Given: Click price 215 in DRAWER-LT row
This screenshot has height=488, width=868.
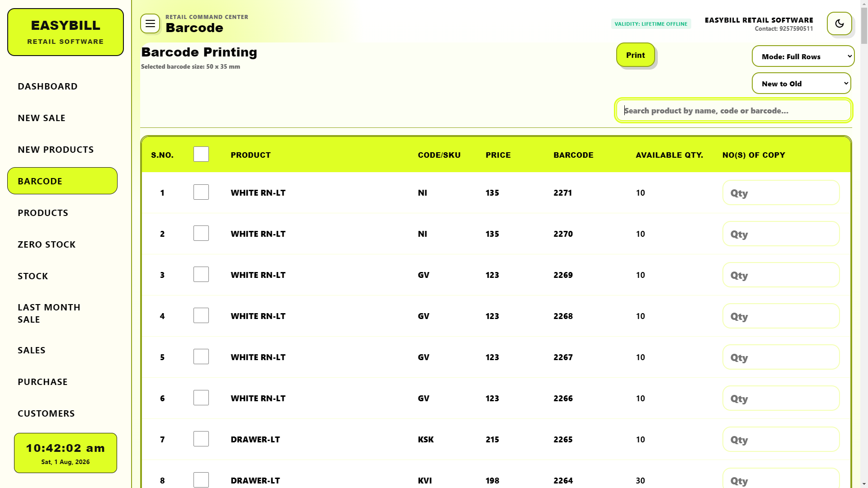Looking at the screenshot, I should [x=492, y=440].
